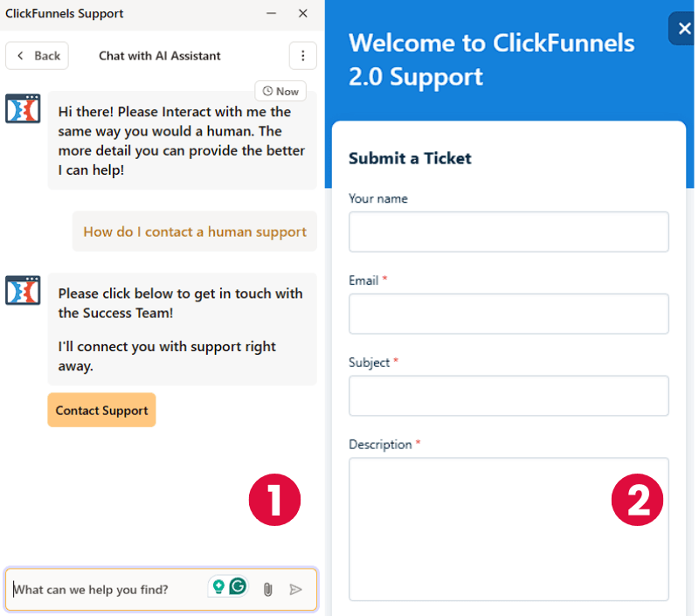The width and height of the screenshot is (699, 616).
Task: Close the ClickFunnels 2.0 Support panel
Action: point(683,29)
